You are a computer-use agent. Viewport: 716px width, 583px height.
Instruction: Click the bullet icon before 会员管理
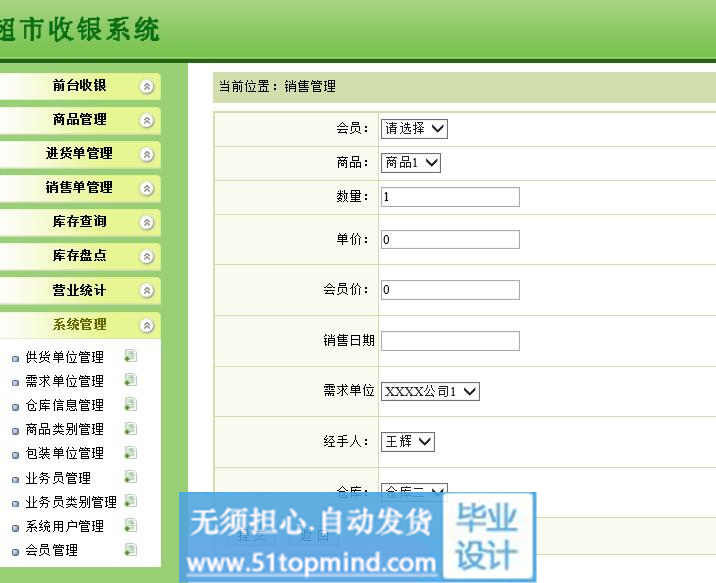[16, 552]
